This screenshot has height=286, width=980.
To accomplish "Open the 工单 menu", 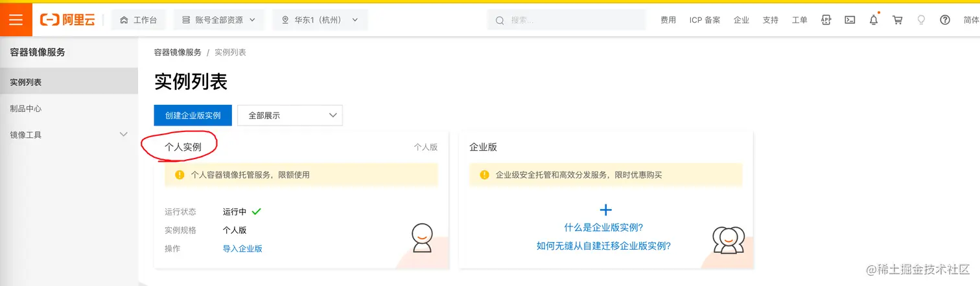I will (x=800, y=20).
